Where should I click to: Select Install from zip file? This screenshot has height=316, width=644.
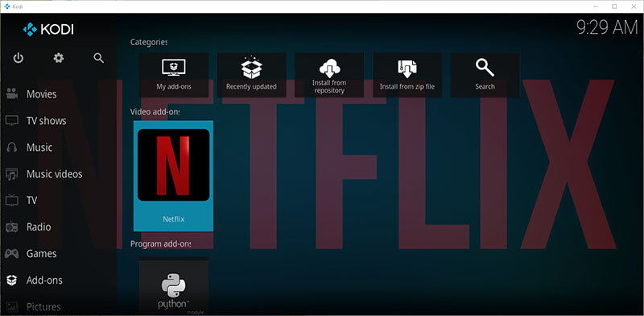(x=407, y=75)
